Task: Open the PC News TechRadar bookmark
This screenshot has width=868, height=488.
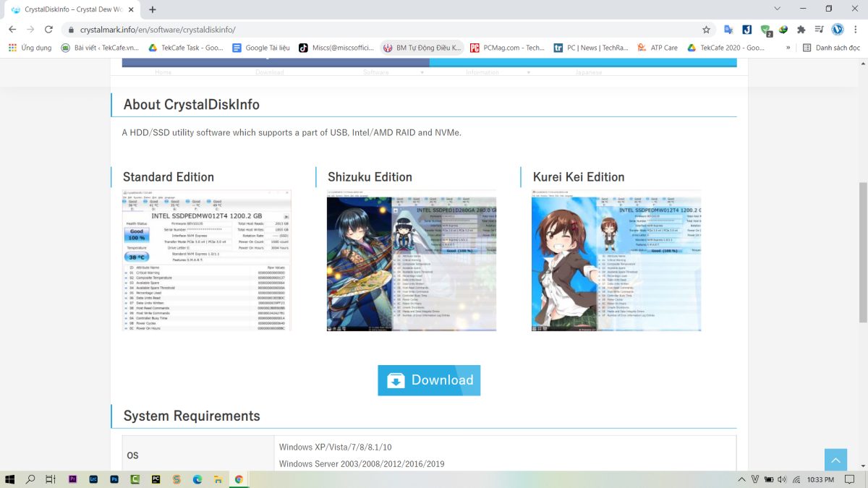Action: pyautogui.click(x=591, y=48)
